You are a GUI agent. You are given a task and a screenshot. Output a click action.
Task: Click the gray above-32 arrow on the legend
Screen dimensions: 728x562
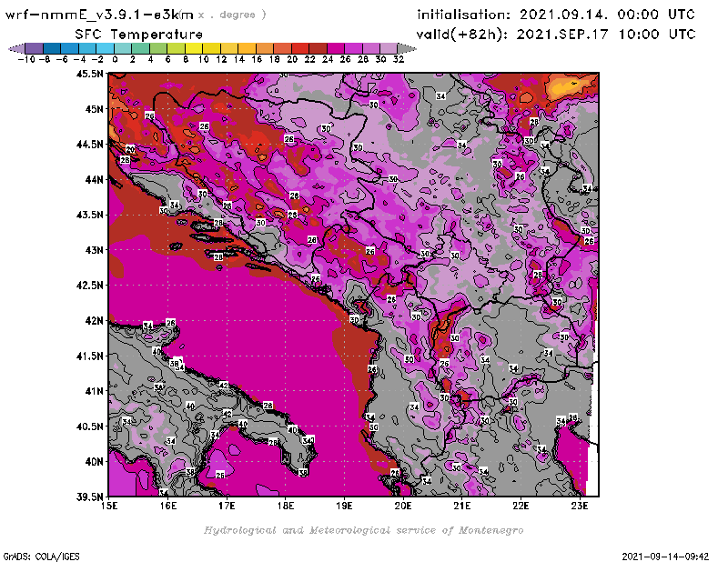click(x=407, y=48)
